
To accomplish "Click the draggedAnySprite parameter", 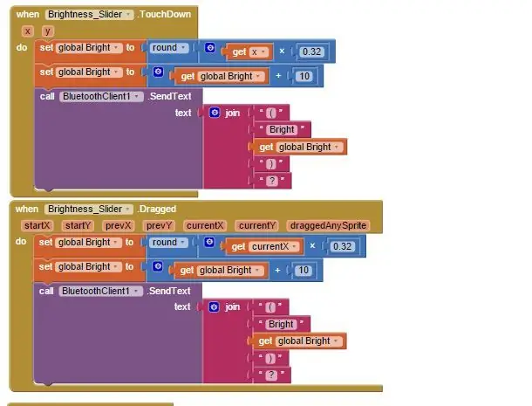I will click(328, 225).
